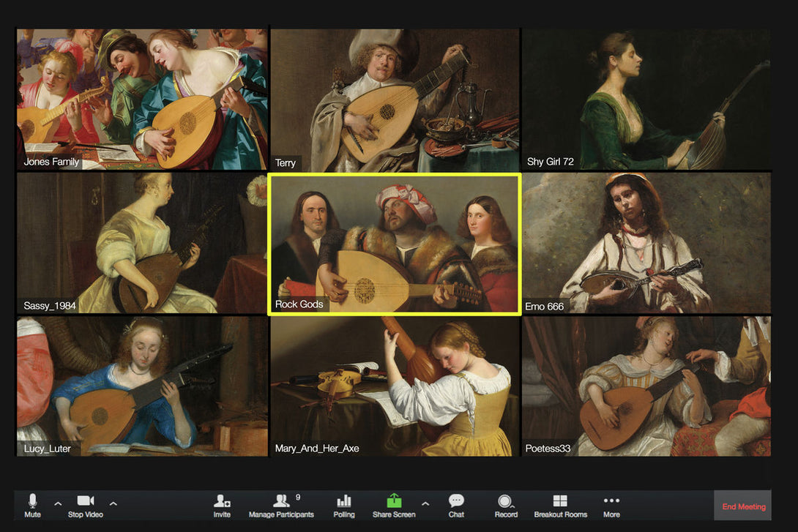The width and height of the screenshot is (798, 532).
Task: Open the Chat panel
Action: (x=456, y=505)
